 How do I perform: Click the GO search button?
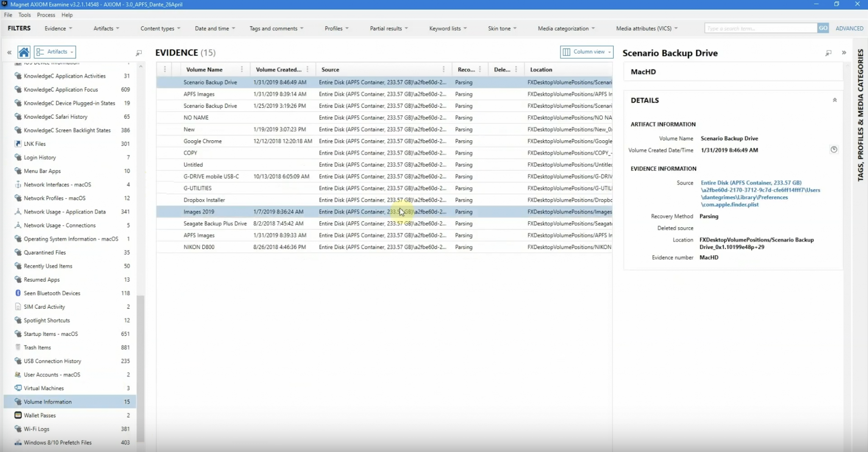823,28
